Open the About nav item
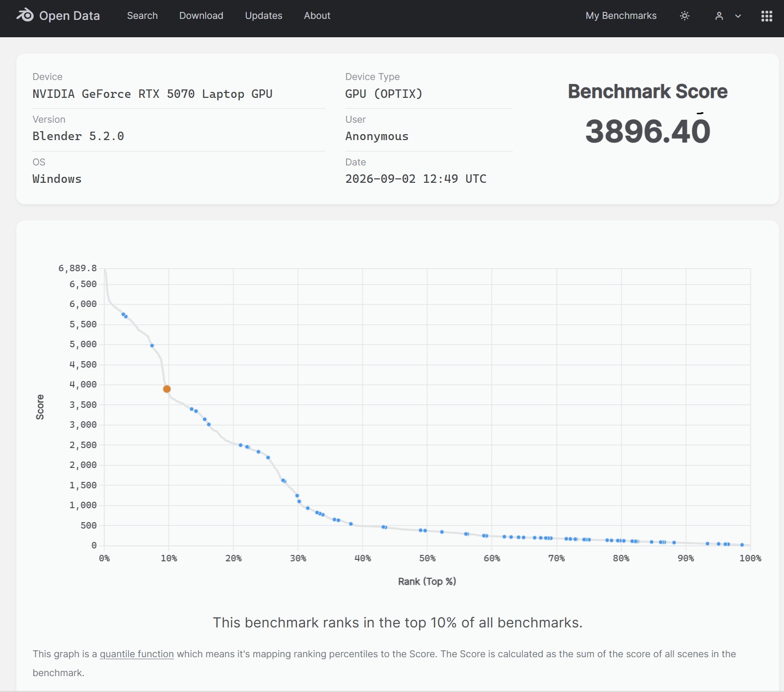 pyautogui.click(x=317, y=16)
